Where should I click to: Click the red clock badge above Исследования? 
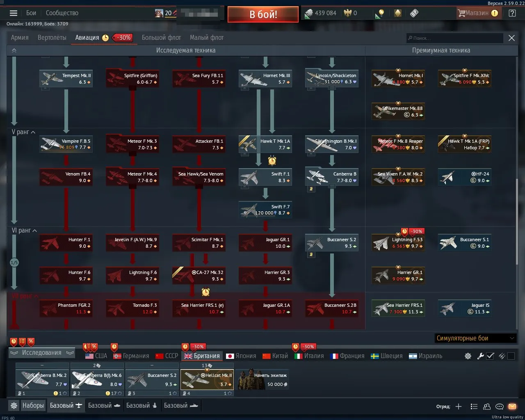tap(14, 341)
